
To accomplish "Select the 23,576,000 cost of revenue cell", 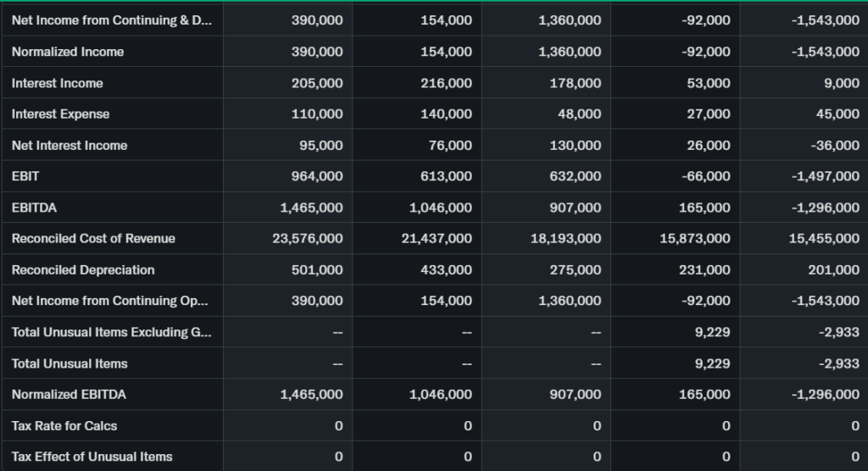I will pyautogui.click(x=308, y=239).
